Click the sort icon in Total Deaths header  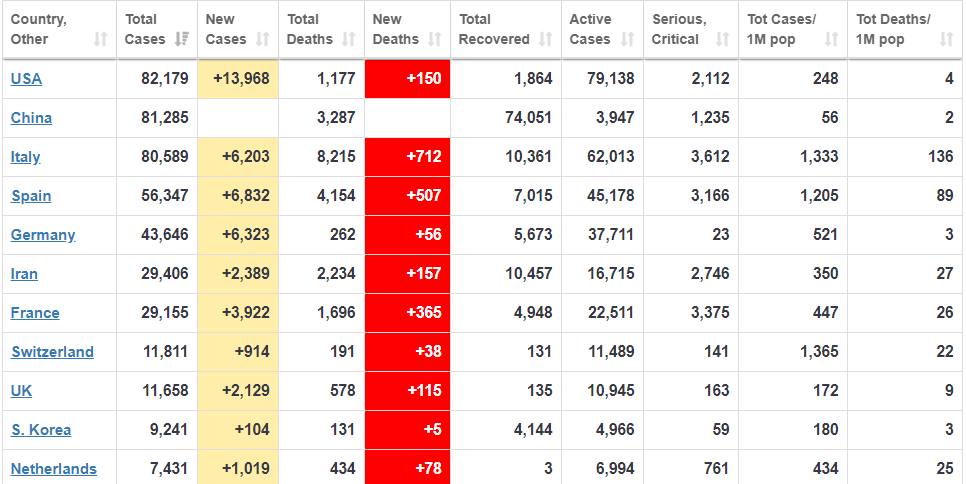pyautogui.click(x=348, y=40)
